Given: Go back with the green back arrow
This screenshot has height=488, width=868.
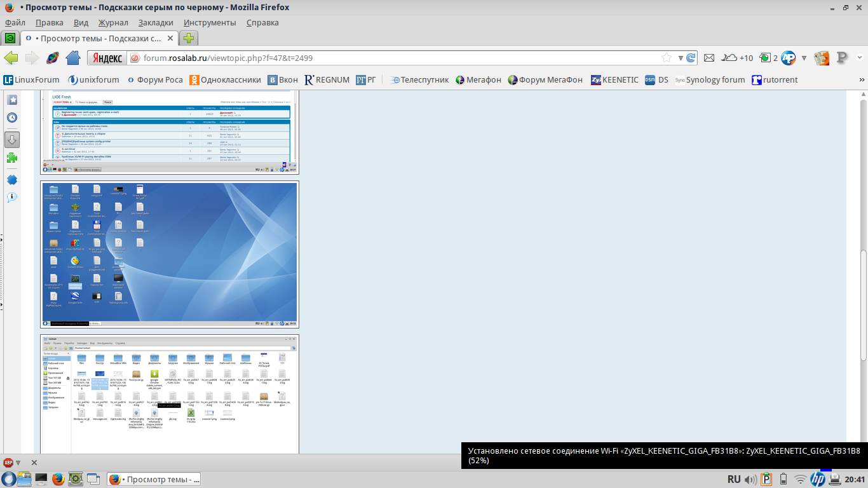Looking at the screenshot, I should coord(11,58).
